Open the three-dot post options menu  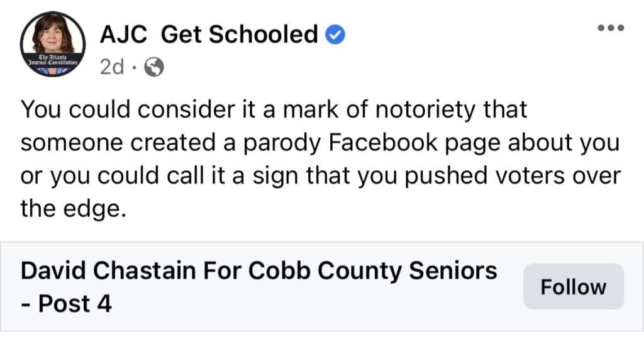click(611, 28)
